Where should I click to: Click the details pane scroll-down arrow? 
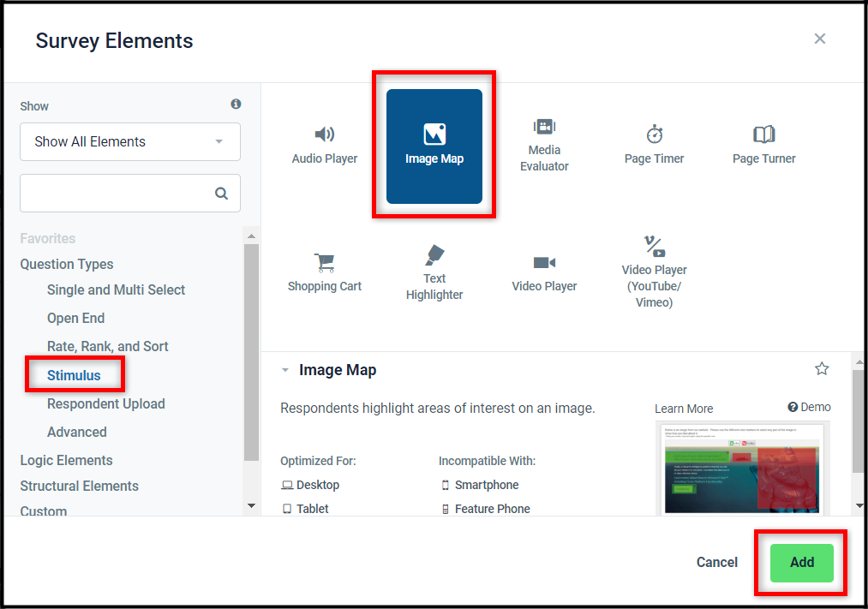click(x=859, y=505)
